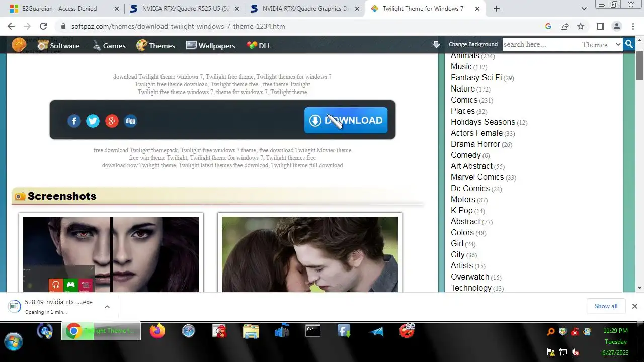The image size is (644, 362).
Task: Open Safari compass icon on taskbar
Action: pyautogui.click(x=189, y=331)
